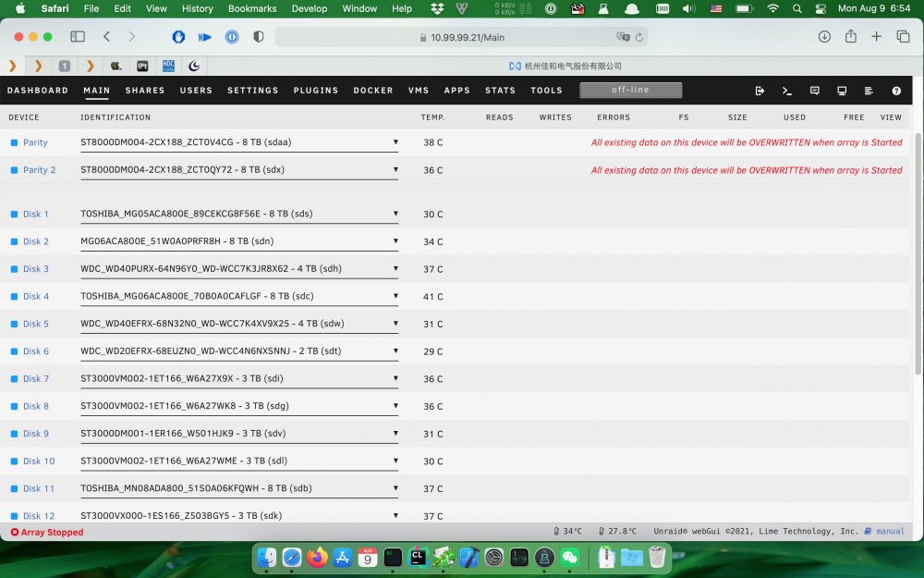The image size is (924, 578).
Task: Open CLion from the Dock
Action: point(418,557)
